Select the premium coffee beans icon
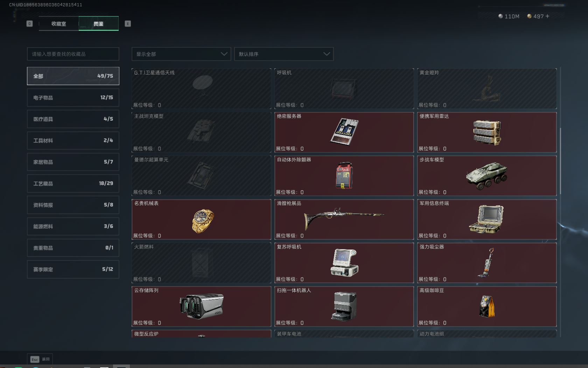This screenshot has width=588, height=368. click(x=486, y=306)
